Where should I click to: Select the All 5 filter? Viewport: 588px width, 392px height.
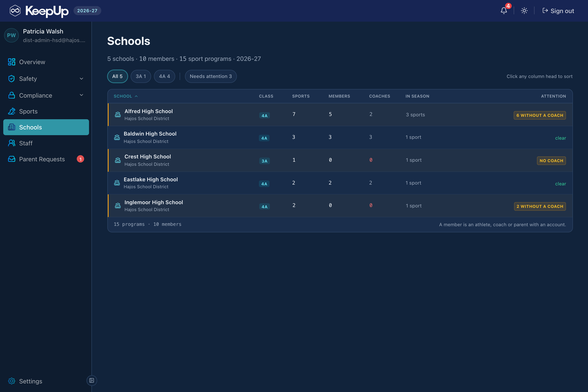[x=118, y=76]
